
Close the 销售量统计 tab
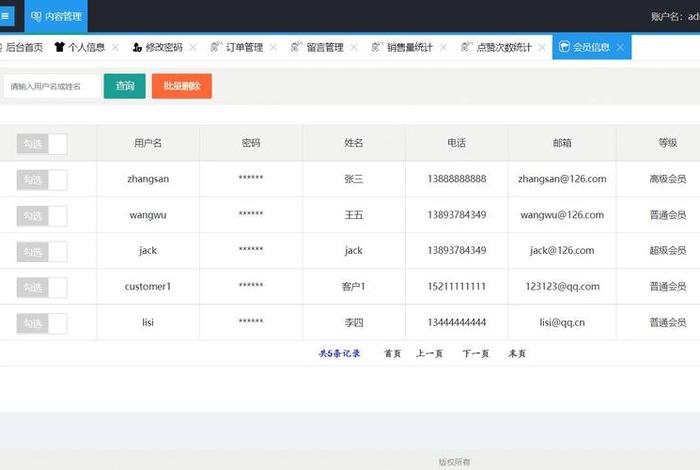click(443, 47)
